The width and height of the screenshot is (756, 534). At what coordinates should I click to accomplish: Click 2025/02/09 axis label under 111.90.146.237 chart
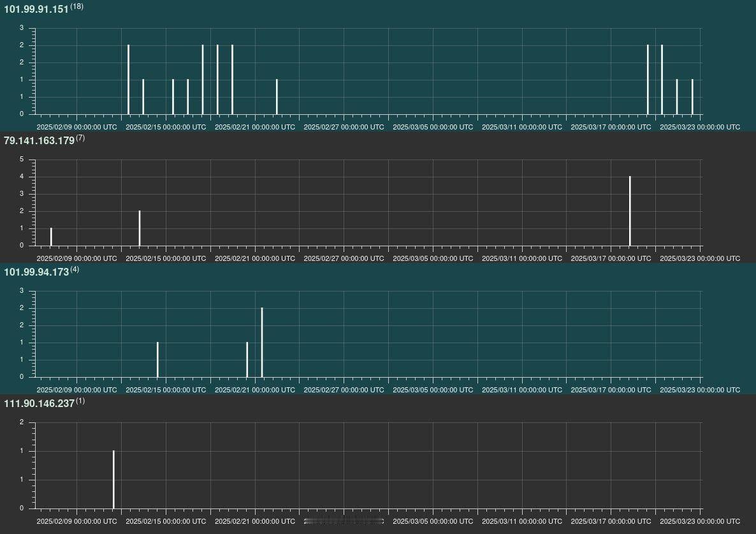coord(76,521)
